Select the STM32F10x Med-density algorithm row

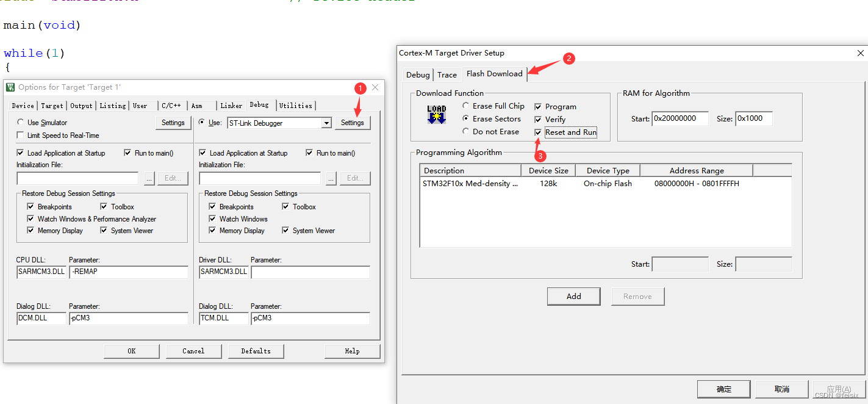click(x=606, y=184)
